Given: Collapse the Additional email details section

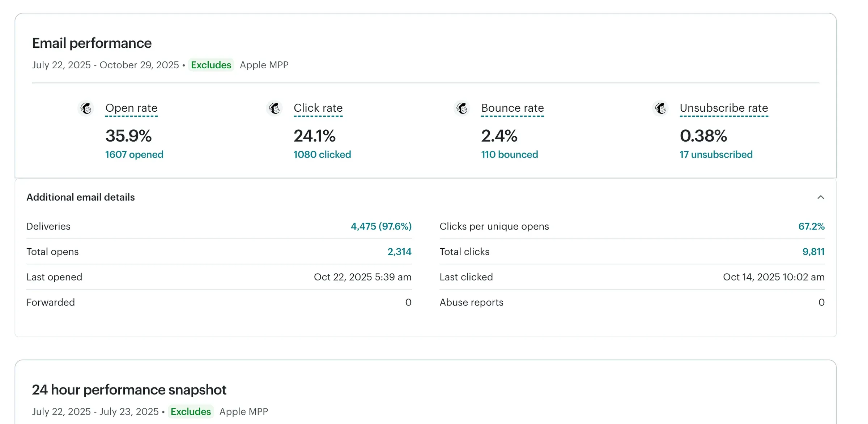Looking at the screenshot, I should (821, 197).
